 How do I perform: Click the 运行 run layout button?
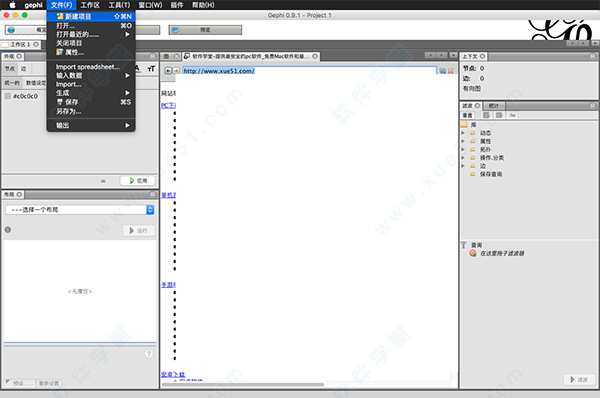pyautogui.click(x=139, y=231)
